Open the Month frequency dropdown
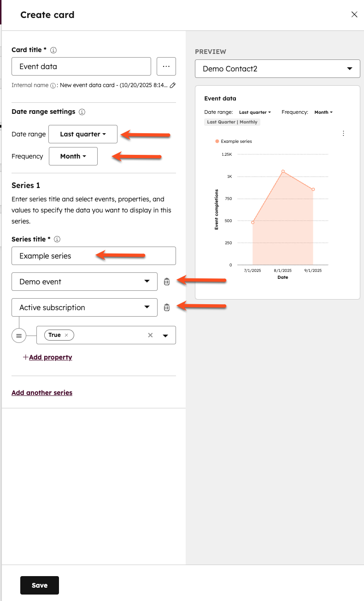 tap(73, 156)
